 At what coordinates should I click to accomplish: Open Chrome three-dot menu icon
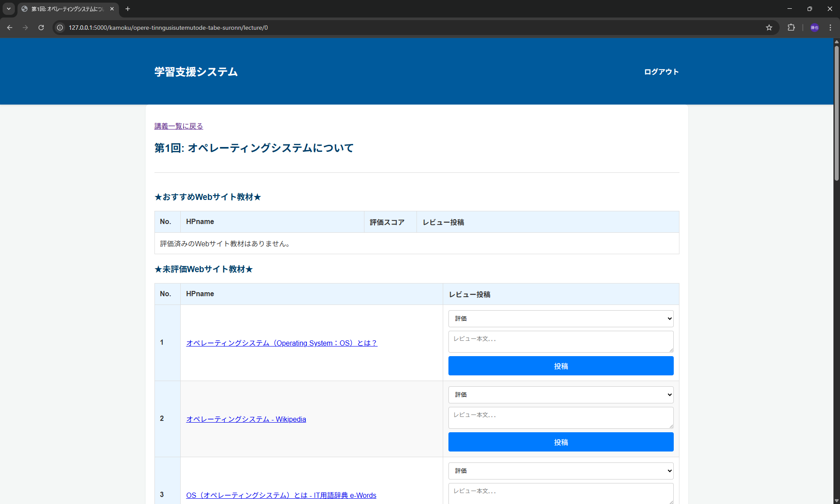830,28
